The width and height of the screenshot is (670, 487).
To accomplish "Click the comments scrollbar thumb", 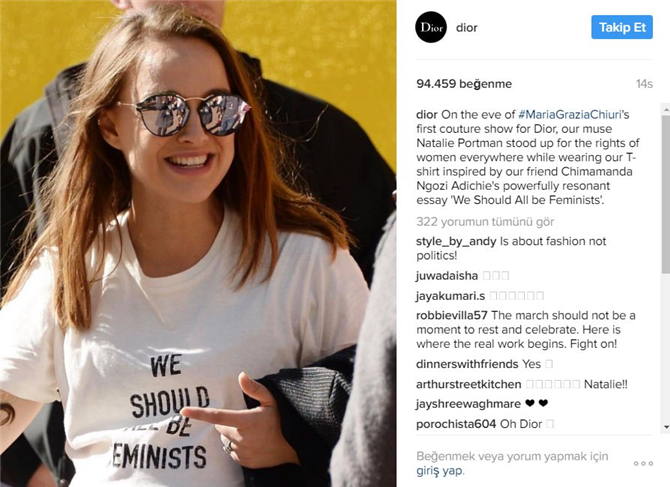I will pos(666,194).
